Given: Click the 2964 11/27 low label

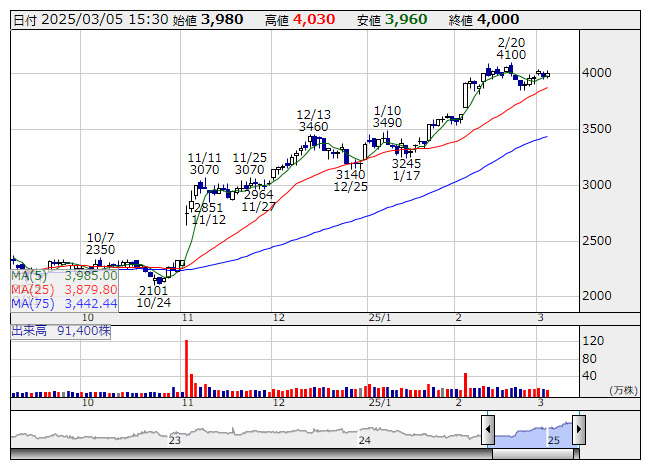Looking at the screenshot, I should pyautogui.click(x=259, y=200).
